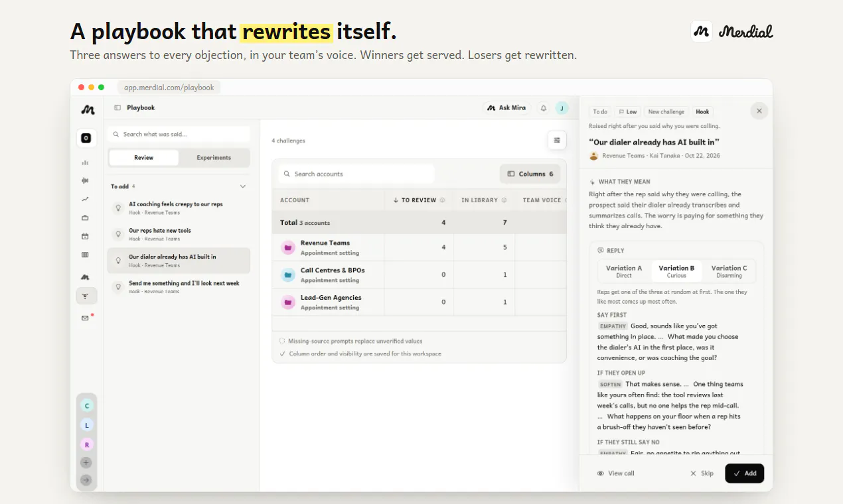843x504 pixels.
Task: Open the audio waveform sidebar icon
Action: [85, 180]
